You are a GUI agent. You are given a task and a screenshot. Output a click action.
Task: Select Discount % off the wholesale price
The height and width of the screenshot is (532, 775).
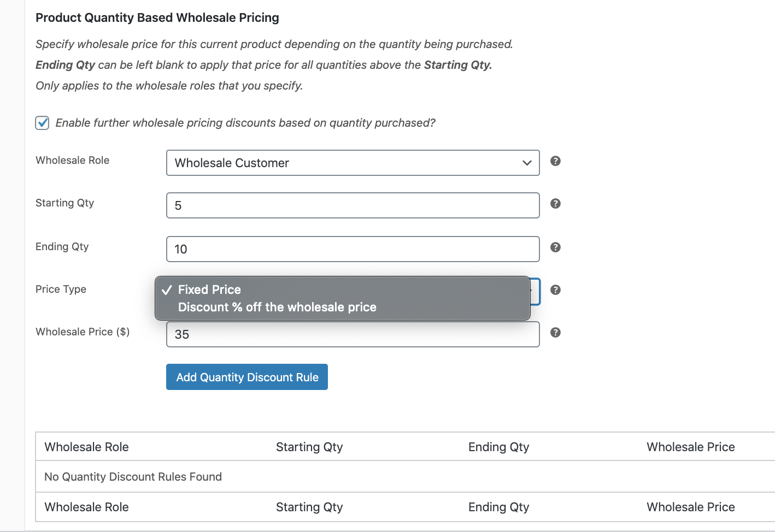(277, 307)
